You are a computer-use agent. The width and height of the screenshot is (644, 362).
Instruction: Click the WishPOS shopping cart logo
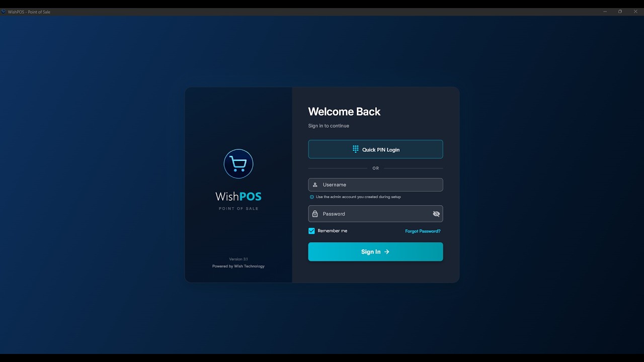coord(238,164)
